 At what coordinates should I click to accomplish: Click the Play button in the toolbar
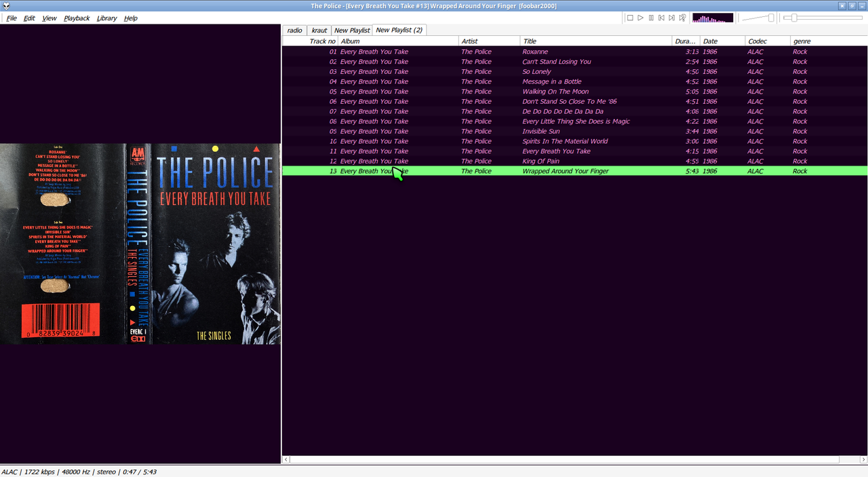pos(640,18)
